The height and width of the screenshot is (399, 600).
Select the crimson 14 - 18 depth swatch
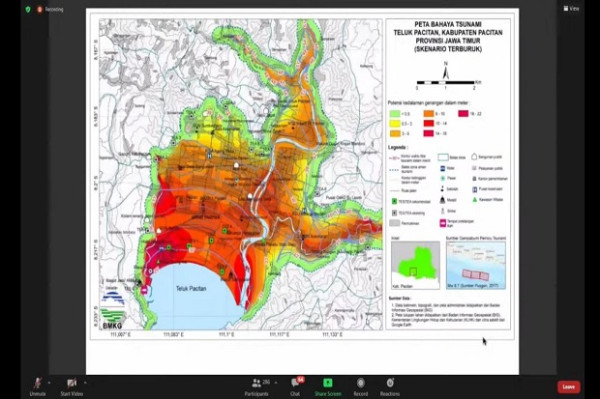429,133
